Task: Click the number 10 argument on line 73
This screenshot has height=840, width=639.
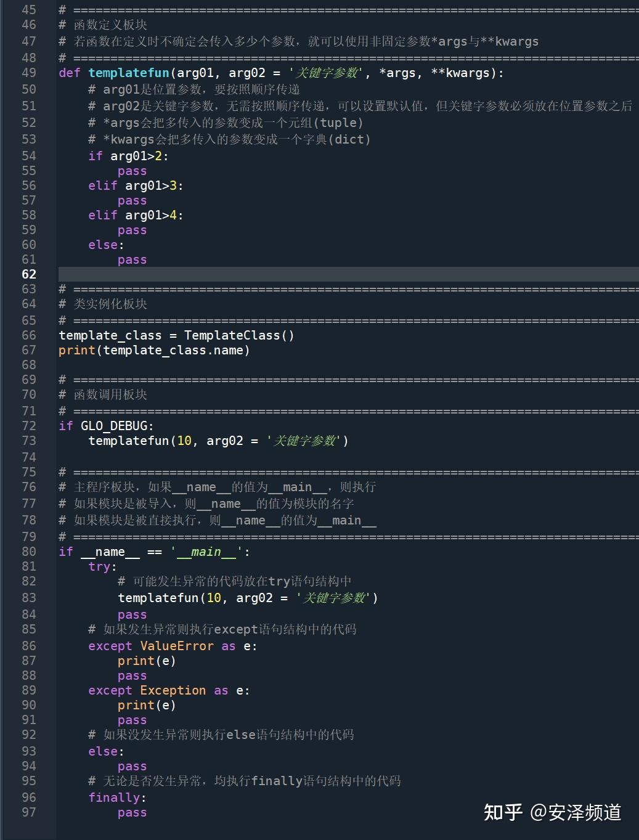Action: [x=184, y=441]
